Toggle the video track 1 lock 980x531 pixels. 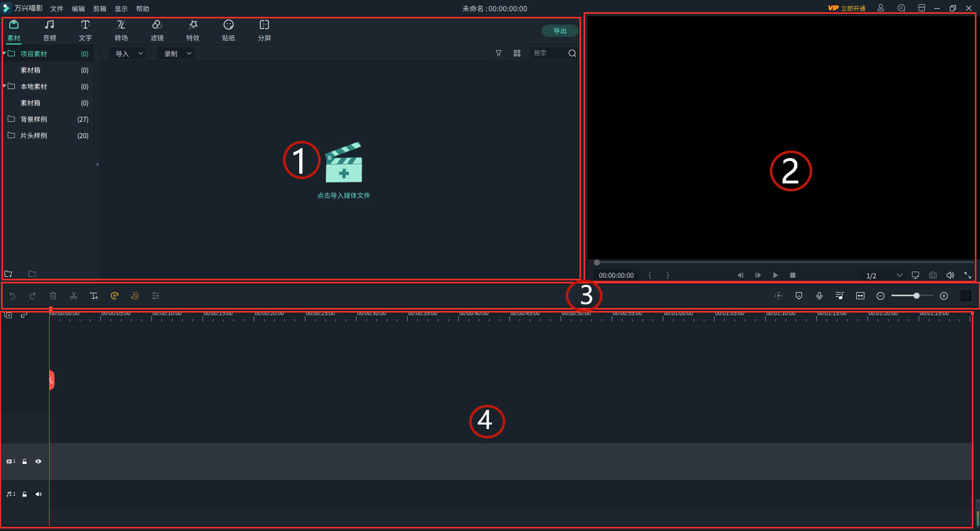25,461
